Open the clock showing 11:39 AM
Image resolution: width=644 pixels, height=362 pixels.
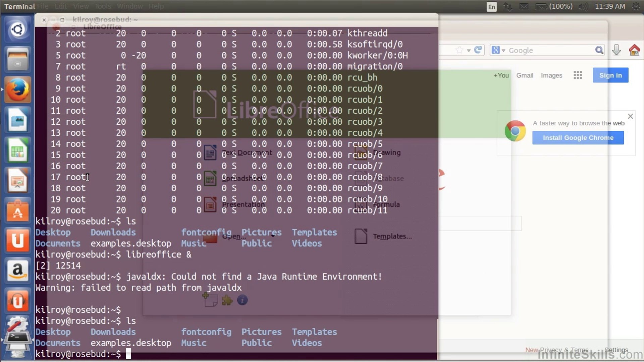click(x=610, y=6)
